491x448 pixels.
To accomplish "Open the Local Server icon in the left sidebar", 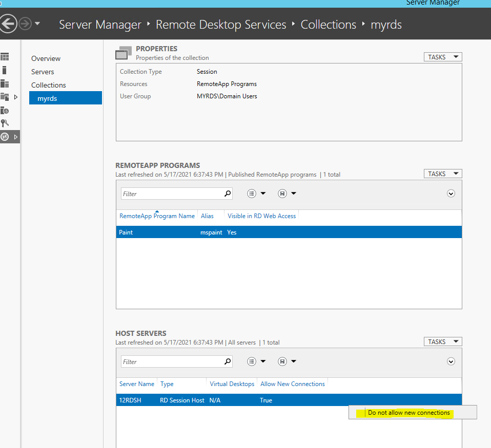I will pyautogui.click(x=4, y=70).
